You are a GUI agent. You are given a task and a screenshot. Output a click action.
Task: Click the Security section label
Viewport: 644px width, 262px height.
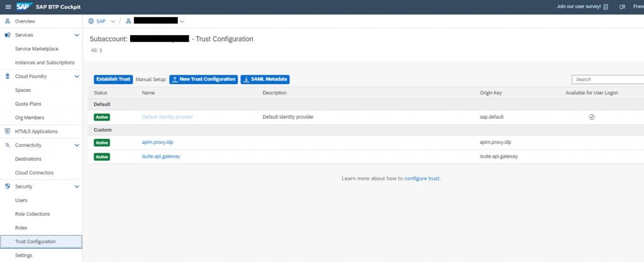coord(23,187)
